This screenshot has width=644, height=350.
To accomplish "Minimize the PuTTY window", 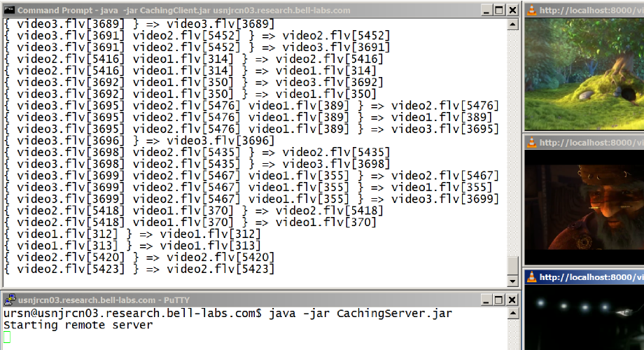I will tap(486, 300).
